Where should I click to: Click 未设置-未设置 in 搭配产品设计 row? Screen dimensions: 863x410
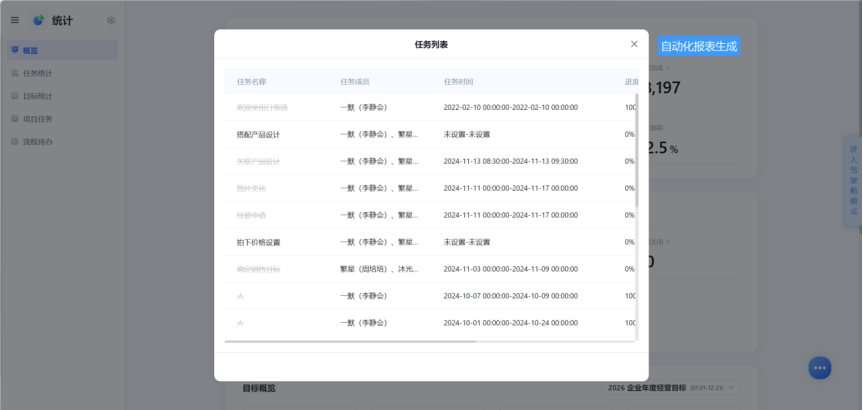click(467, 134)
